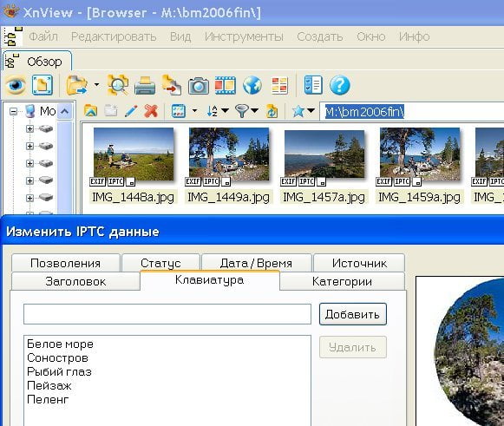Switch to the Позволения tab
The image size is (504, 426).
point(66,263)
